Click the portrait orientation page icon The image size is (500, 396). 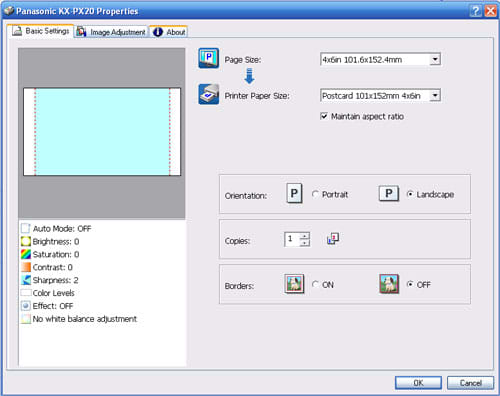pyautogui.click(x=294, y=193)
